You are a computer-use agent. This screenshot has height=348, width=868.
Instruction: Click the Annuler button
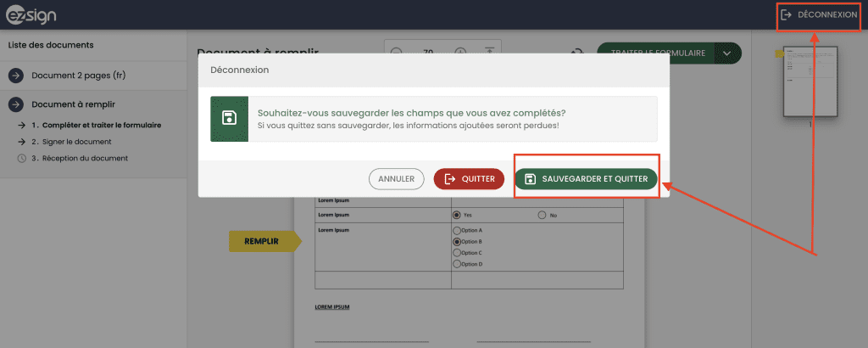(x=396, y=179)
